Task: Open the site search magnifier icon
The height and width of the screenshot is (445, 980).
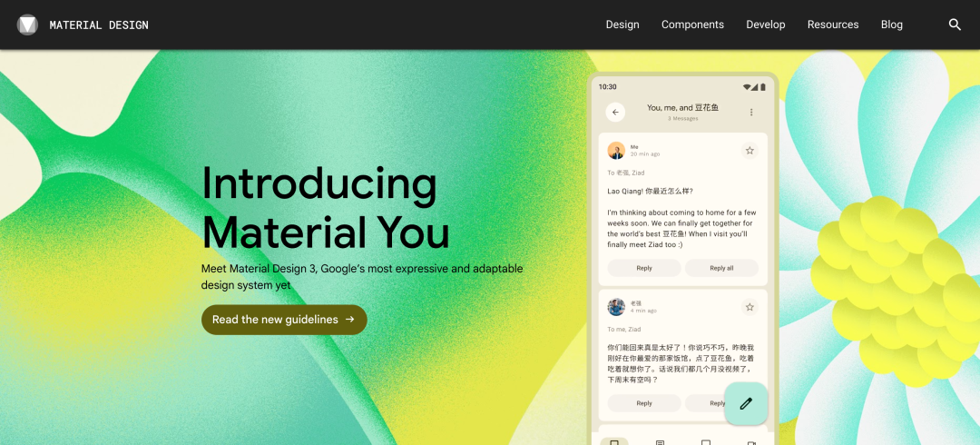Action: 955,25
